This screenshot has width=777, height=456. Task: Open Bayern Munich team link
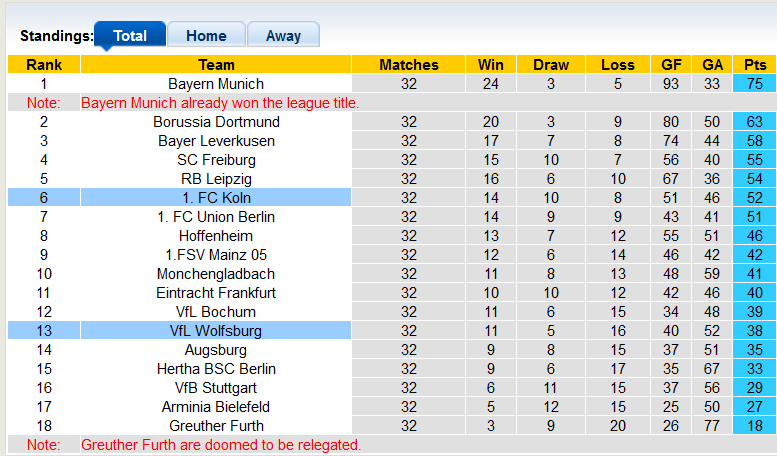tap(216, 84)
